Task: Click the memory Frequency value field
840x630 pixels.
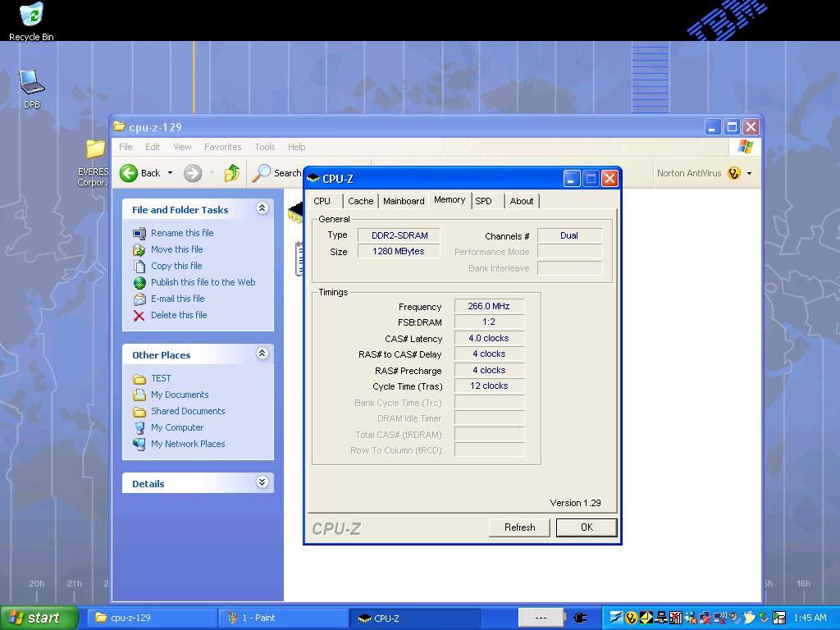Action: pyautogui.click(x=489, y=306)
